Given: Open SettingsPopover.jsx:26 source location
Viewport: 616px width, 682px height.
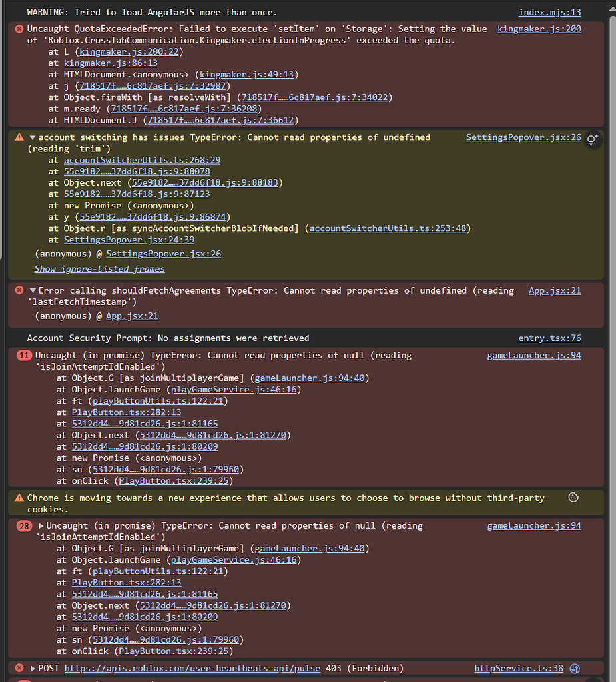Looking at the screenshot, I should (523, 137).
